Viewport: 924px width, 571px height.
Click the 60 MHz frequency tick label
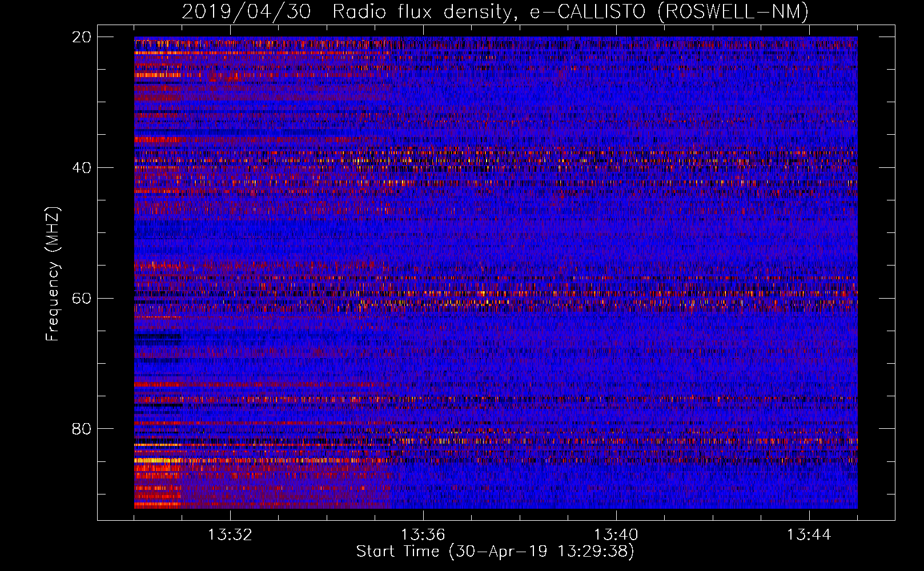pos(82,299)
